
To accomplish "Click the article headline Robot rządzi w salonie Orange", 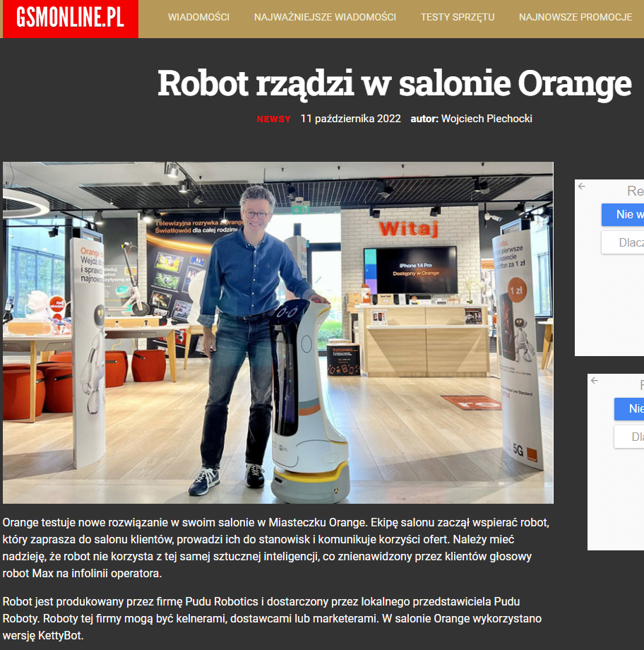I will point(395,84).
